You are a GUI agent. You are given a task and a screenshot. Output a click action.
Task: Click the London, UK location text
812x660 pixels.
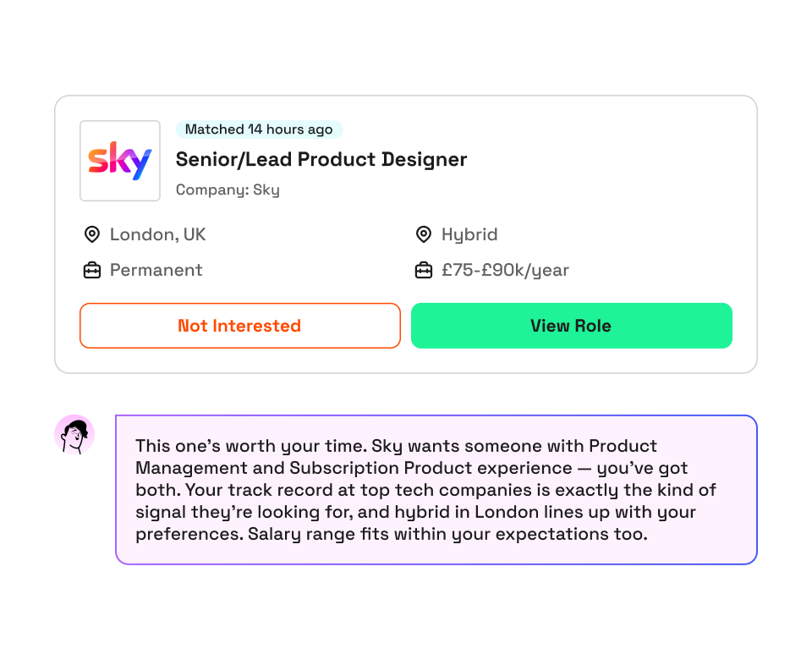click(157, 234)
